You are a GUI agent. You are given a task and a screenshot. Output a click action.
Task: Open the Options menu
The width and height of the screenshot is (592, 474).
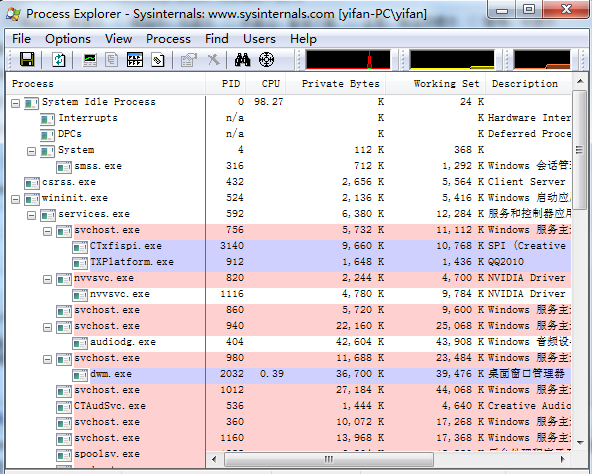(x=68, y=39)
